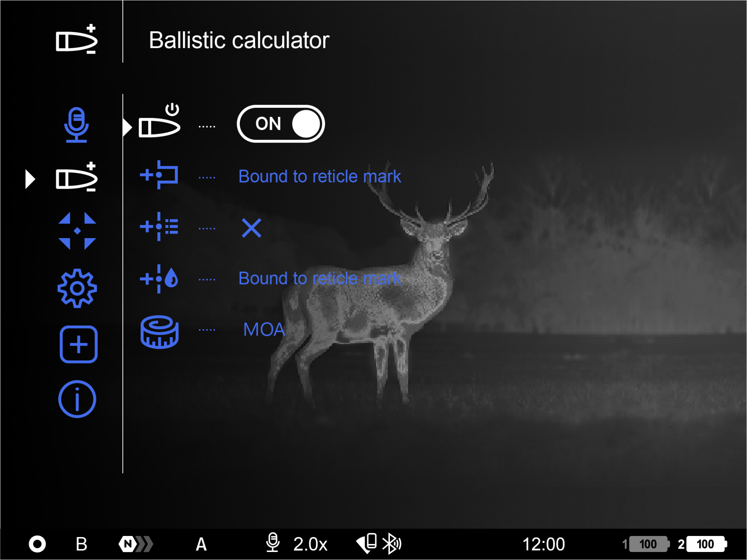Image resolution: width=747 pixels, height=560 pixels.
Task: Turn off the ballistic calculator ON toggle
Action: pyautogui.click(x=281, y=124)
